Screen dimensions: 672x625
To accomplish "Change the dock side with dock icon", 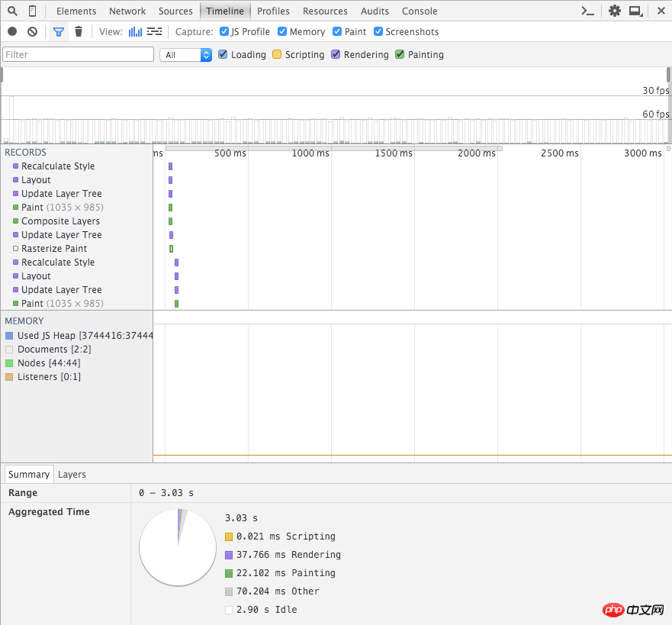I will tap(635, 11).
